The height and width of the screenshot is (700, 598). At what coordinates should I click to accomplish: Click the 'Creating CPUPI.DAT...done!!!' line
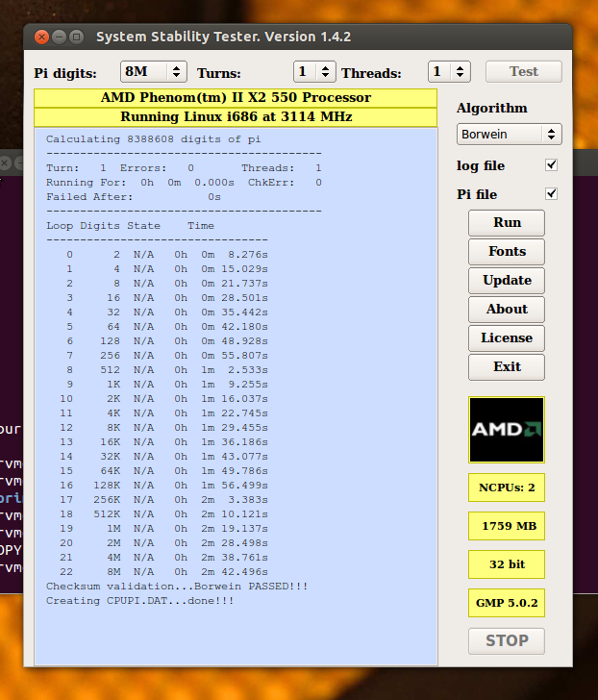tap(139, 600)
